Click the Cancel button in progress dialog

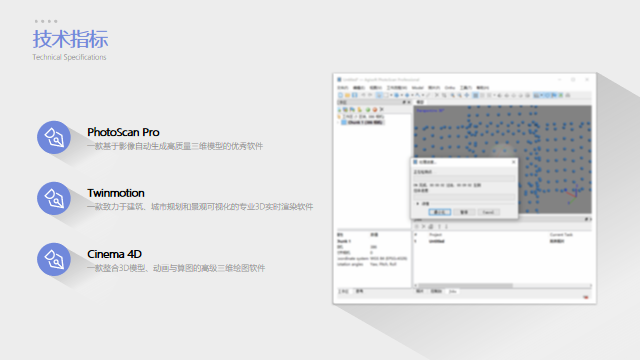[x=488, y=212]
